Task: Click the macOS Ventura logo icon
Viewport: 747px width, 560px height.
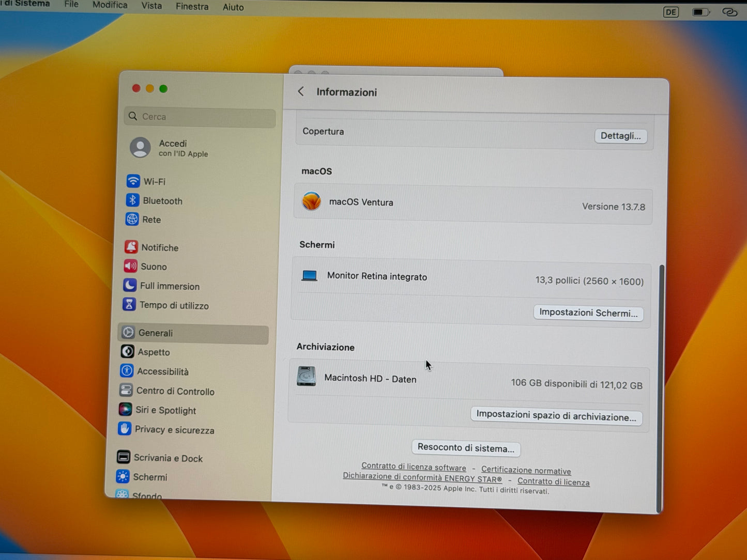Action: tap(311, 201)
